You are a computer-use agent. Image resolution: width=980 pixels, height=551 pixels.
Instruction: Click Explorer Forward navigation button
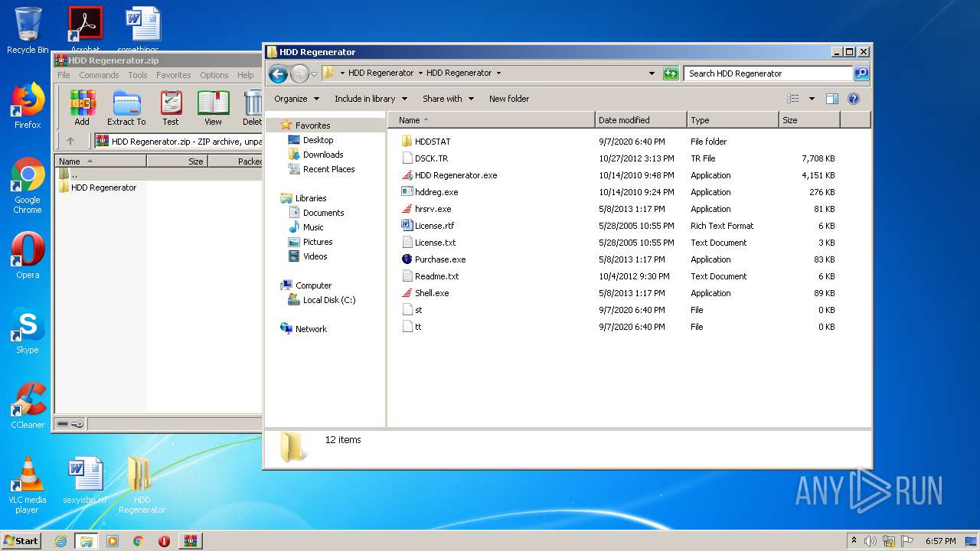(299, 73)
